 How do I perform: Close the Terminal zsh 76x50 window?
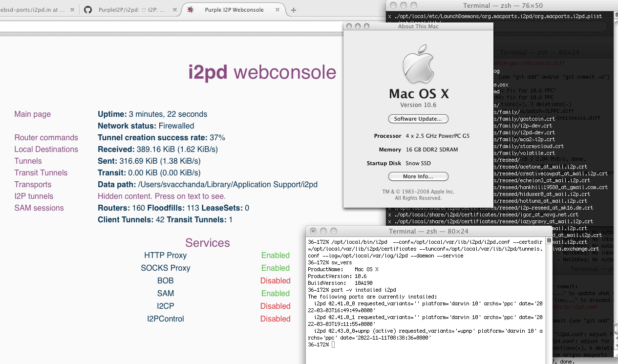click(x=394, y=5)
